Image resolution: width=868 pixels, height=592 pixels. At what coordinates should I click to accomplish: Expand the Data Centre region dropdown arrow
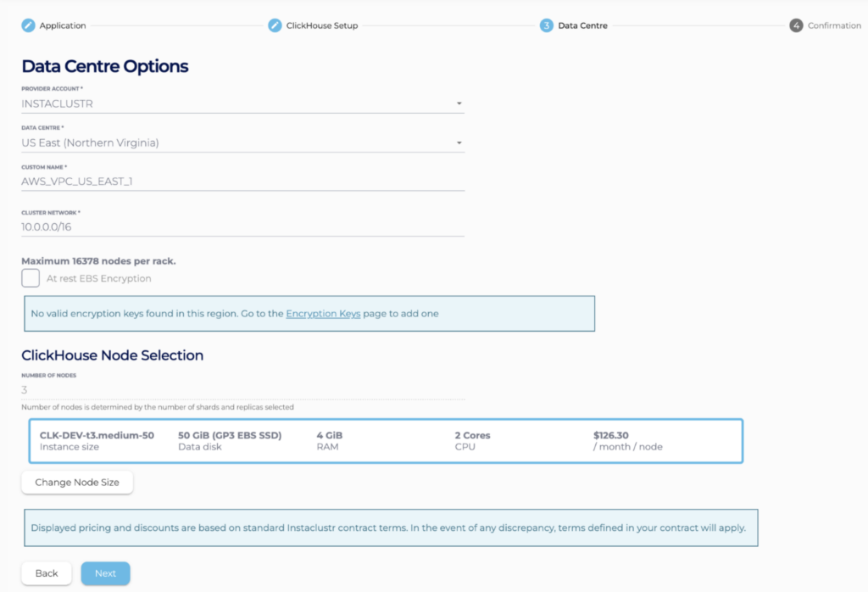coord(459,143)
